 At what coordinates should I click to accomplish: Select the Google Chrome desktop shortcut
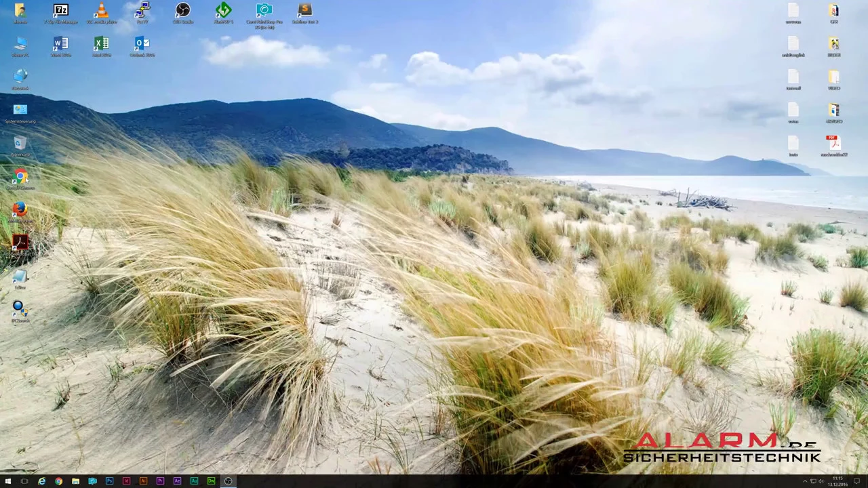coord(20,179)
